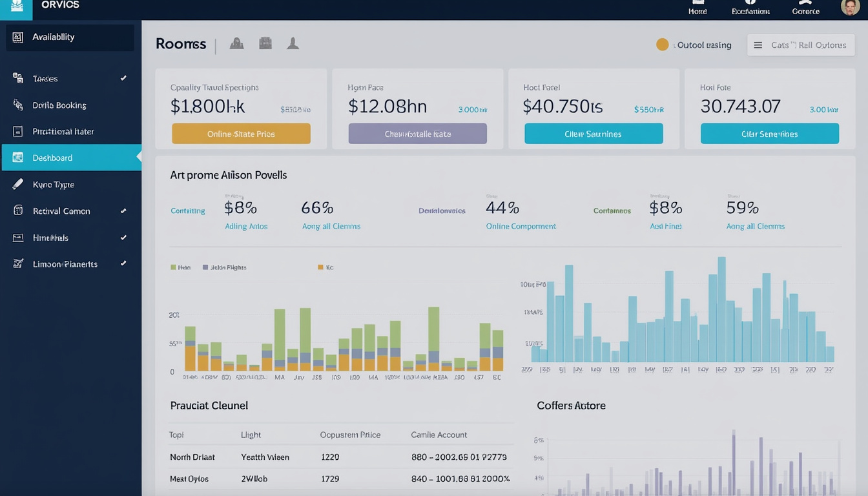This screenshot has height=496, width=868.
Task: Click the orange Outool status indicator dot
Action: [x=662, y=45]
